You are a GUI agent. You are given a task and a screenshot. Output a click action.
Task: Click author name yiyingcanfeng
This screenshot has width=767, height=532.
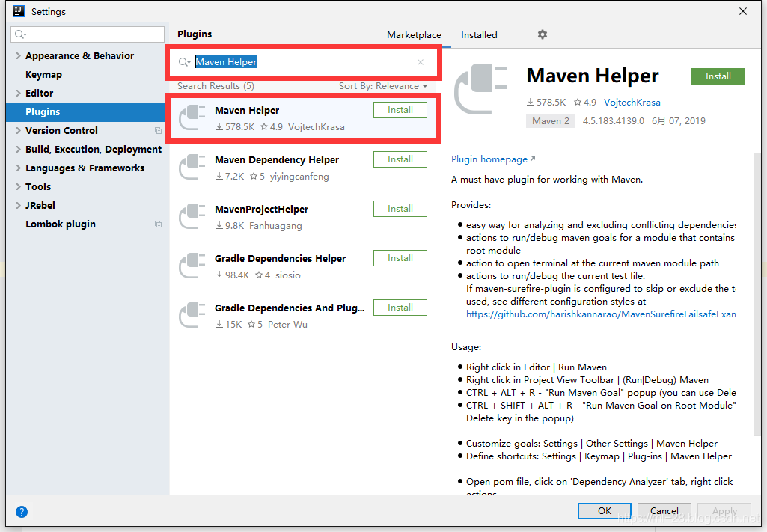tap(299, 177)
